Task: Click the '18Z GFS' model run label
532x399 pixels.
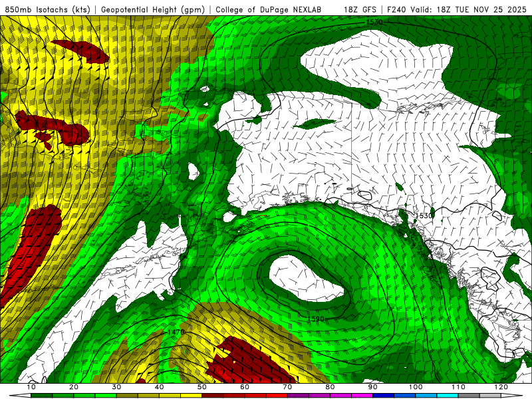Action: (360, 10)
